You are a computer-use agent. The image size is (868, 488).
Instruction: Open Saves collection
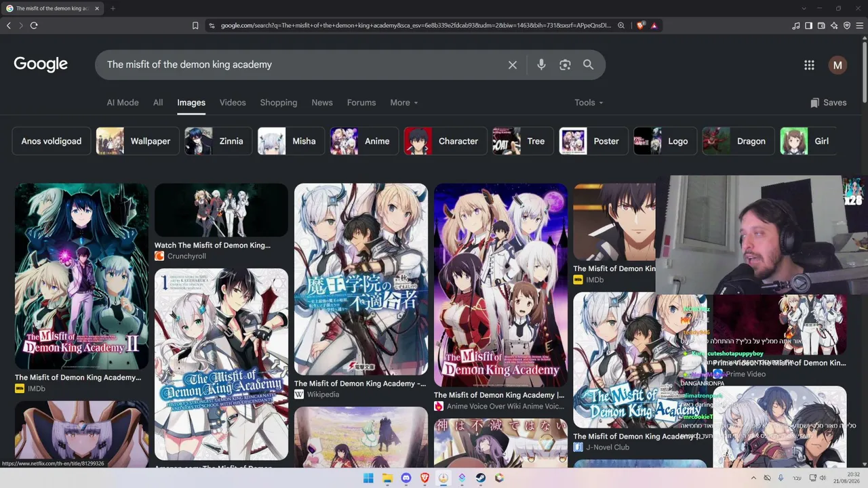[828, 102]
